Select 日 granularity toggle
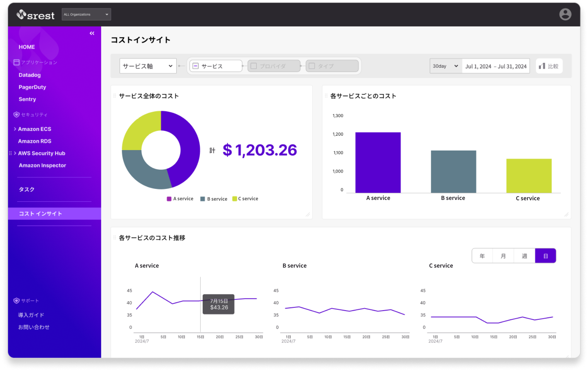The width and height of the screenshot is (588, 371). [545, 256]
